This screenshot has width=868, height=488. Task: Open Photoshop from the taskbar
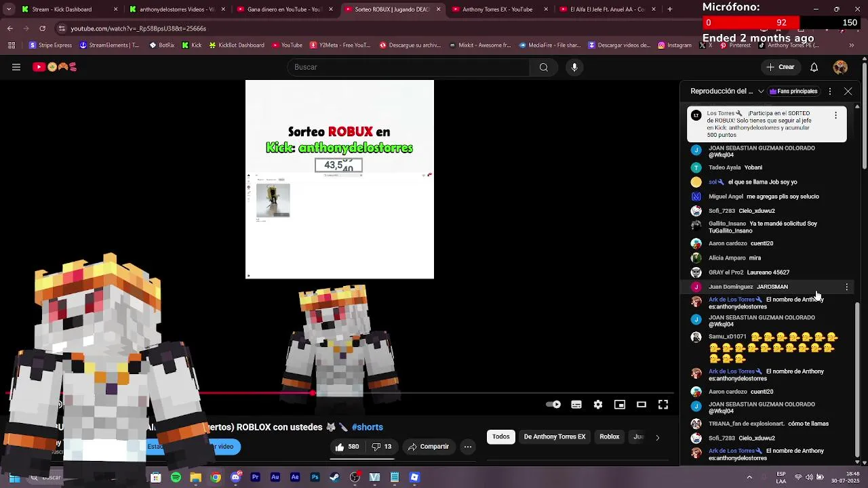click(315, 477)
